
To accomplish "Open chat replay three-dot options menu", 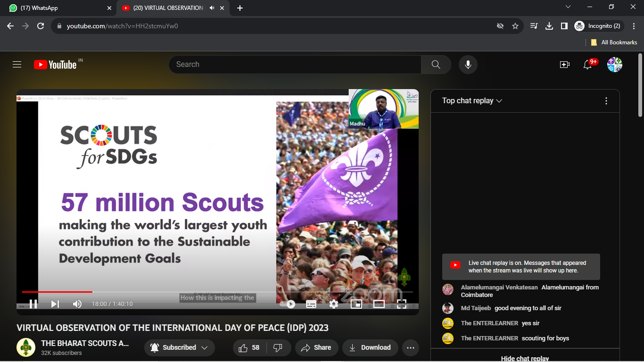I will tap(606, 101).
